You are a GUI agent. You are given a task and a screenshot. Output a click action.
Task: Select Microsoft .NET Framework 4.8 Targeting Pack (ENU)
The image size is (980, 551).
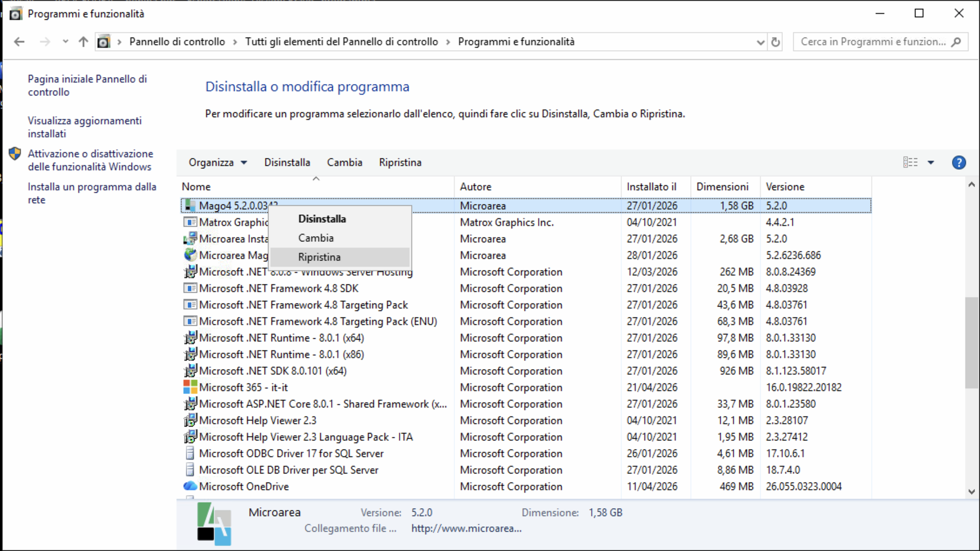coord(318,322)
